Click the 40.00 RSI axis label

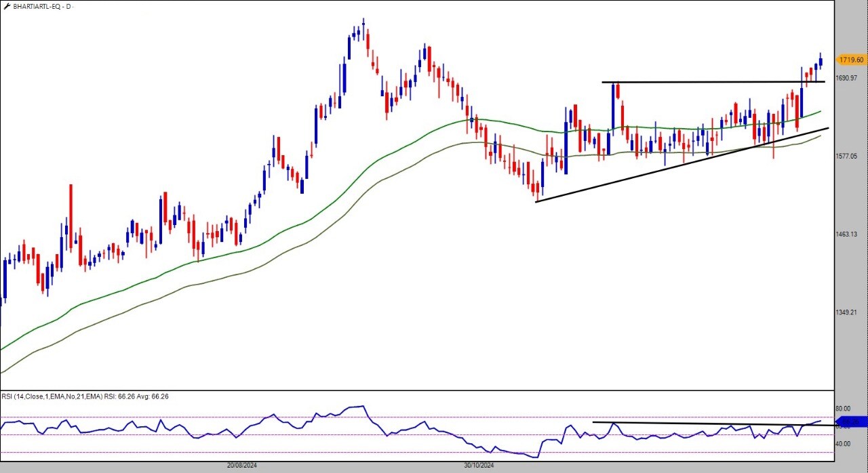coord(843,444)
